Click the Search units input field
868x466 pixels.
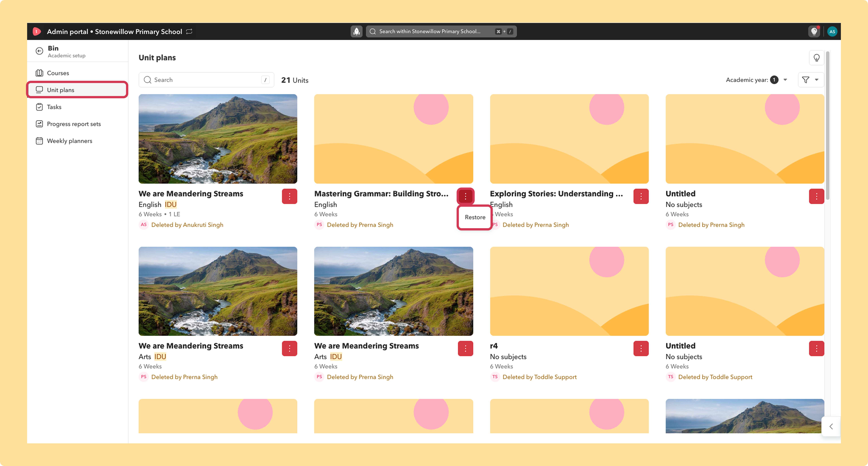pos(206,80)
